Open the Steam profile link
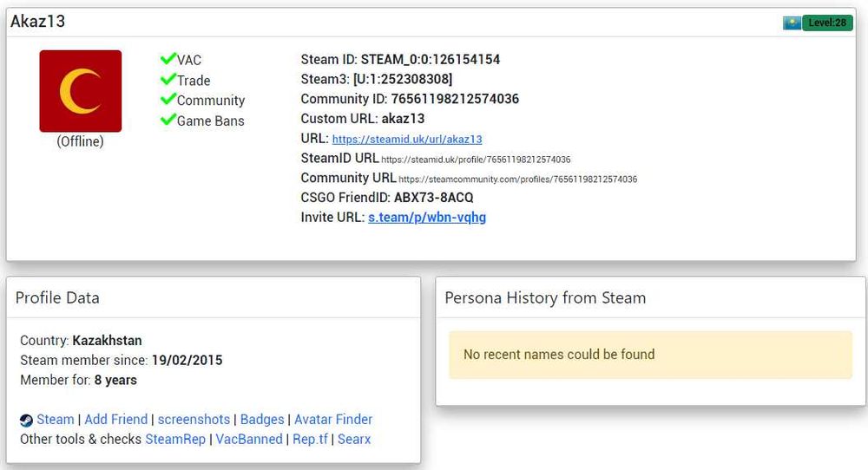The image size is (868, 470). [x=56, y=419]
